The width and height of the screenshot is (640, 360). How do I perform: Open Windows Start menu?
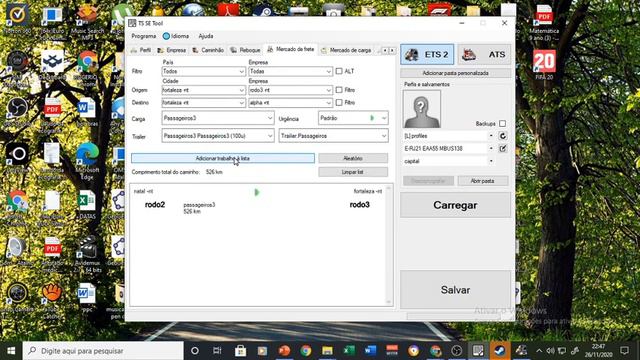tap(11, 351)
